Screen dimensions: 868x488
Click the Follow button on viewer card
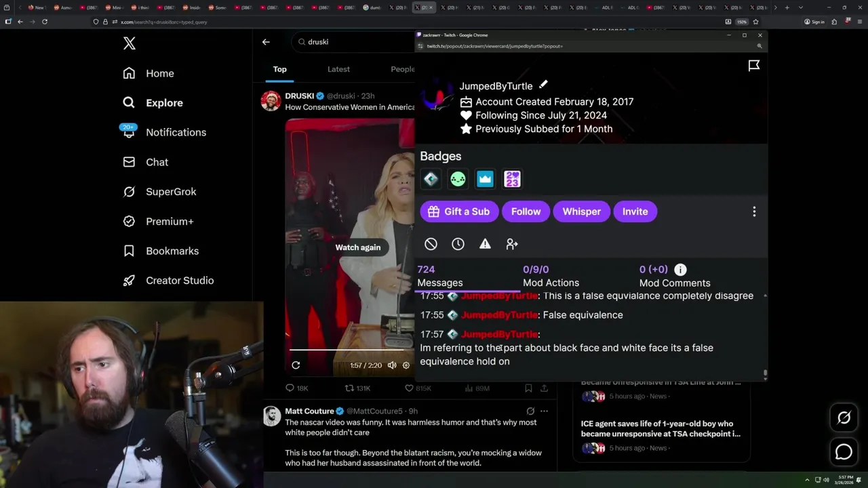click(526, 211)
